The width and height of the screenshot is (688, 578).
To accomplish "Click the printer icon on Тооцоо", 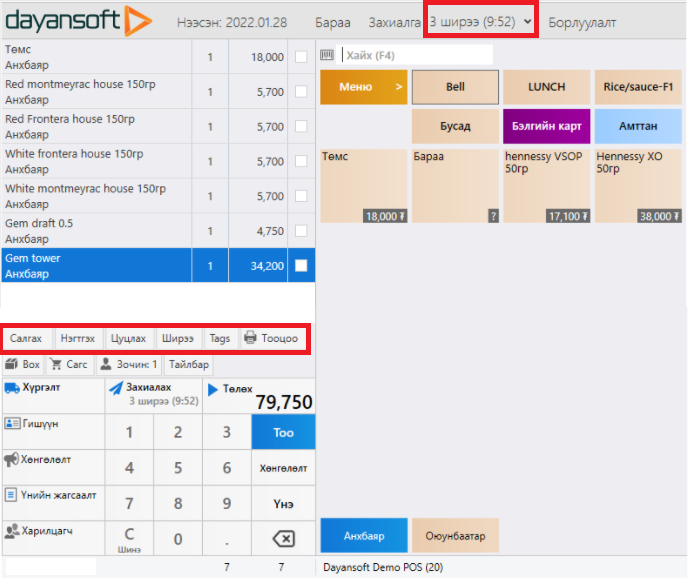I will 250,337.
